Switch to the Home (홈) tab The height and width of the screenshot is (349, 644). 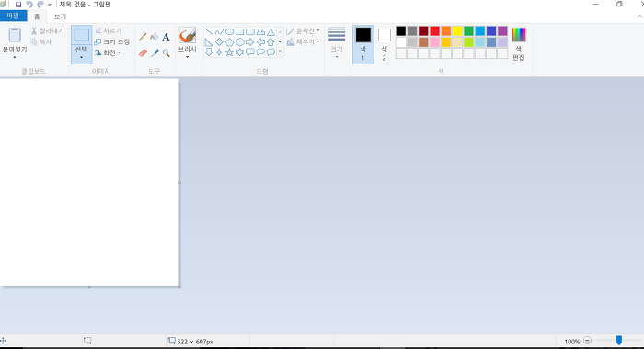[37, 17]
